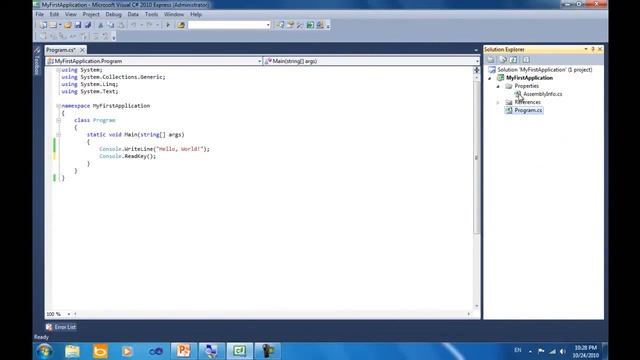Click the Solution Explorer toolbar icon

(x=280, y=25)
